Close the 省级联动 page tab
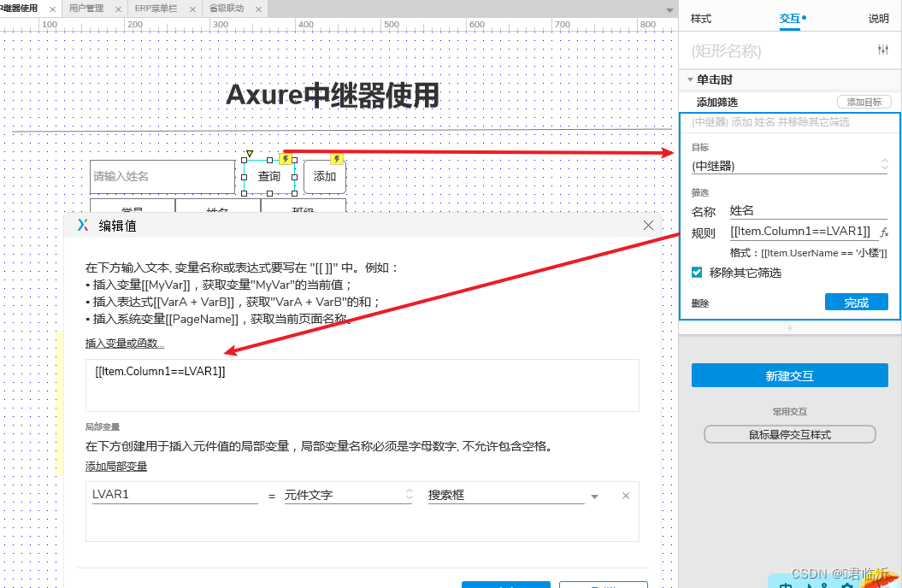Image resolution: width=902 pixels, height=588 pixels. pyautogui.click(x=258, y=9)
